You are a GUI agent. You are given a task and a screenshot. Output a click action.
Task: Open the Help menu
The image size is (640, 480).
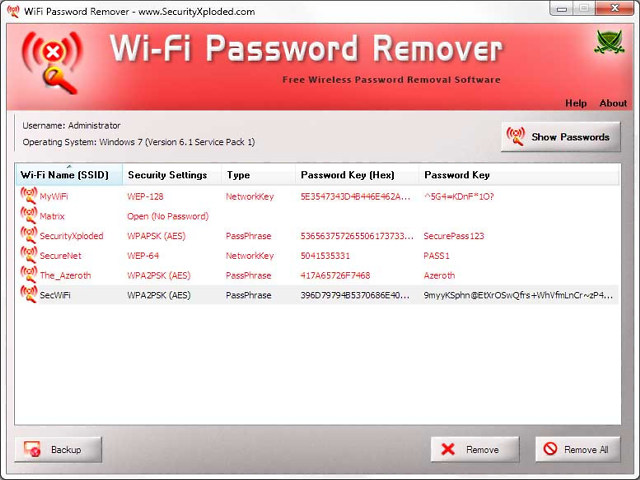tap(576, 103)
